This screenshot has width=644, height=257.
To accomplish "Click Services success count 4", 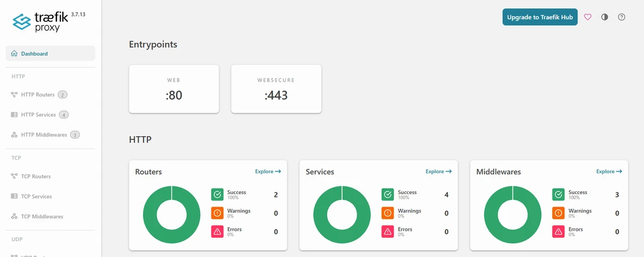I will pyautogui.click(x=447, y=195).
